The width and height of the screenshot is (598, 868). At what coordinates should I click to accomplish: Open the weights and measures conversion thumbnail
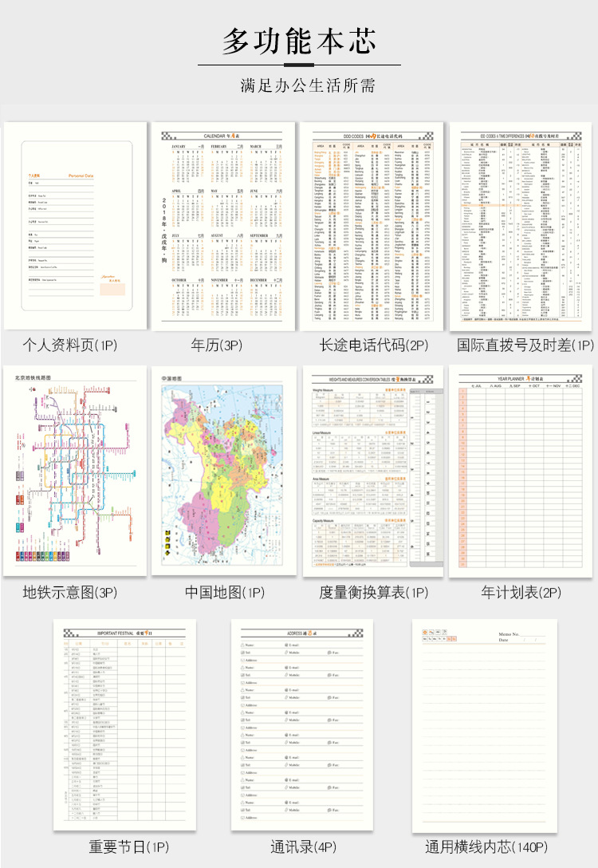(x=373, y=471)
